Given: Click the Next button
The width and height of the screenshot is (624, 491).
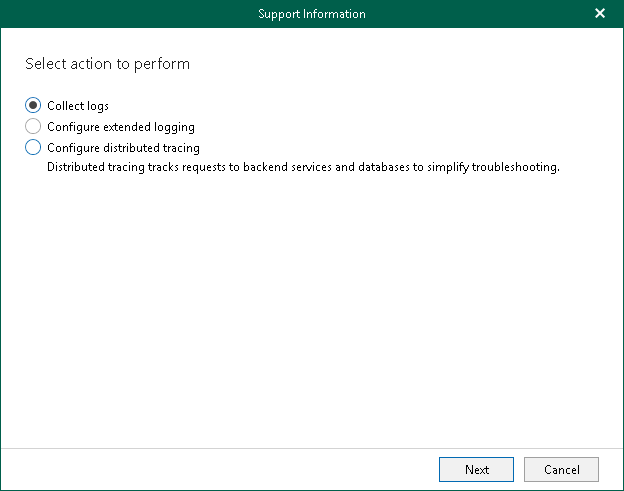Looking at the screenshot, I should coord(476,470).
